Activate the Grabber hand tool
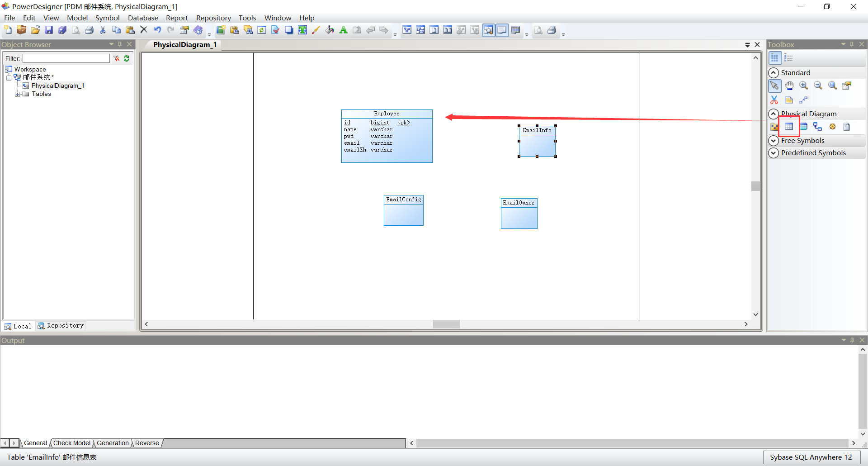This screenshot has height=466, width=868. [789, 86]
